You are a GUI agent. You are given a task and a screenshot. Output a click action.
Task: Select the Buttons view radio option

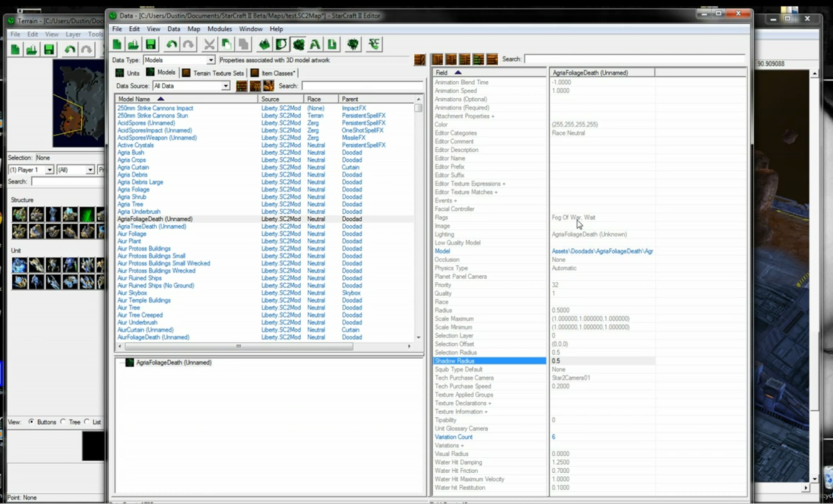pyautogui.click(x=31, y=422)
